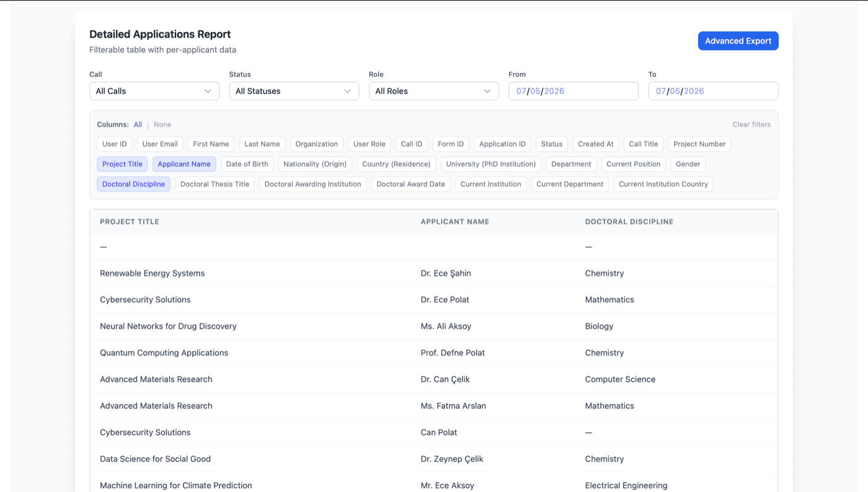
Task: Show the Doctoral Award Date column
Action: pos(411,184)
